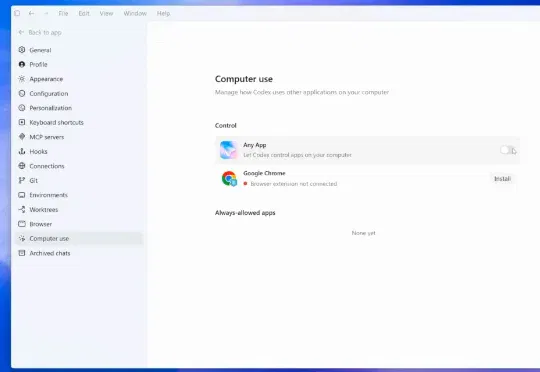Open the Edit menu
Screen dimensions: 540x372
(x=84, y=13)
